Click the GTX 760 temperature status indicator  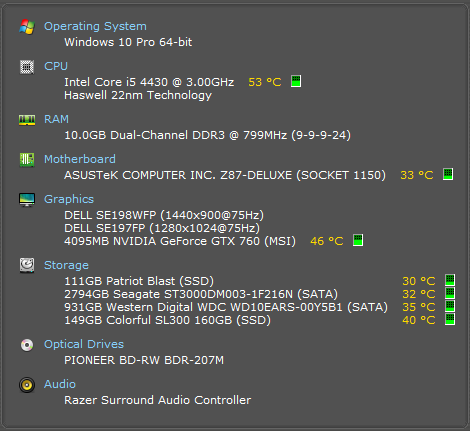pos(358,240)
